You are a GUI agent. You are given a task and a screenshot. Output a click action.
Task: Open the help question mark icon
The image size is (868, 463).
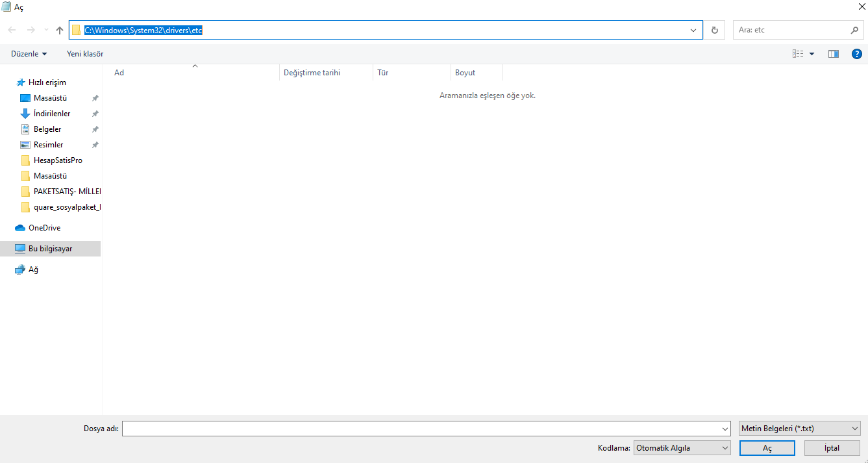856,54
